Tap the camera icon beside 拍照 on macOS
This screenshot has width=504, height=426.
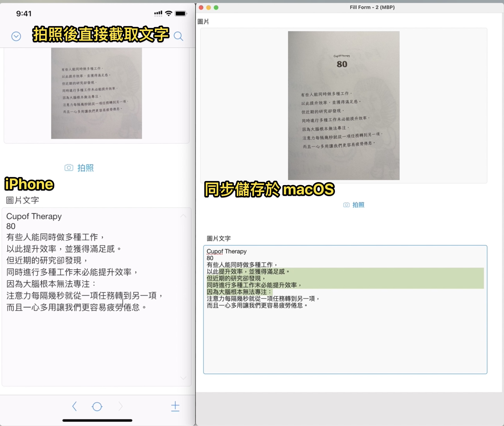(347, 204)
